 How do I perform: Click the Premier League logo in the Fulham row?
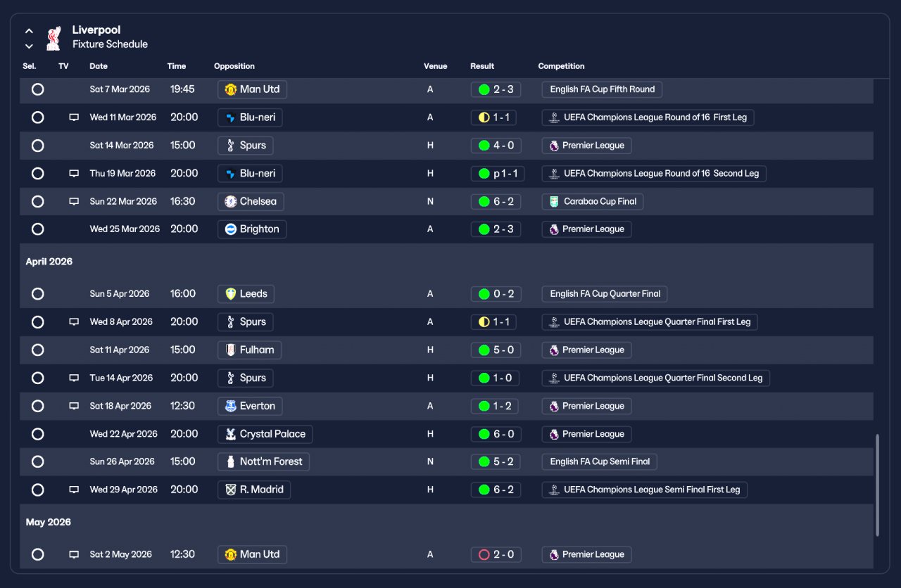pyautogui.click(x=554, y=350)
